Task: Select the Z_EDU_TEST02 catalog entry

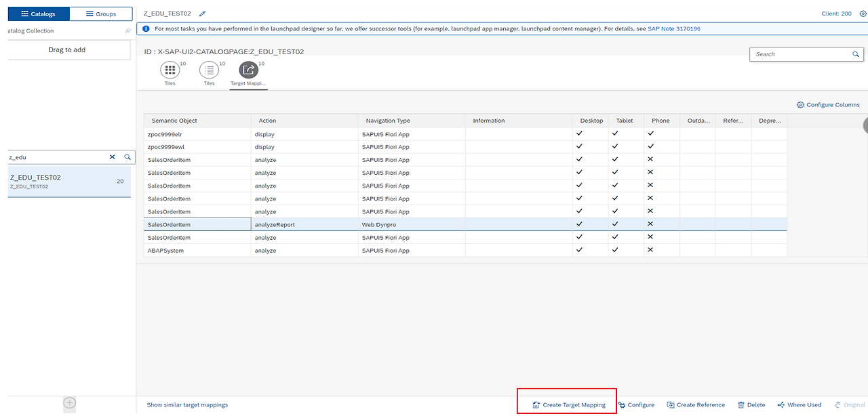Action: coord(69,182)
